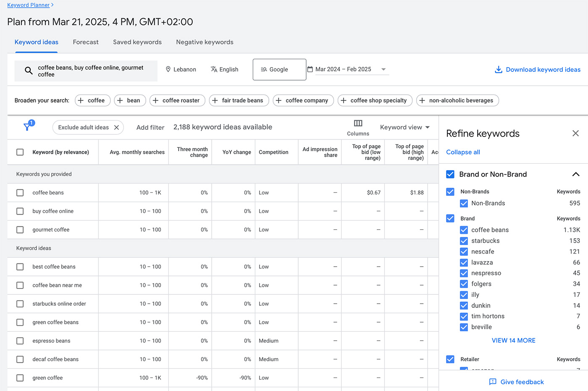
Task: Click plus icon on non-alcoholic beverages
Action: click(x=422, y=100)
